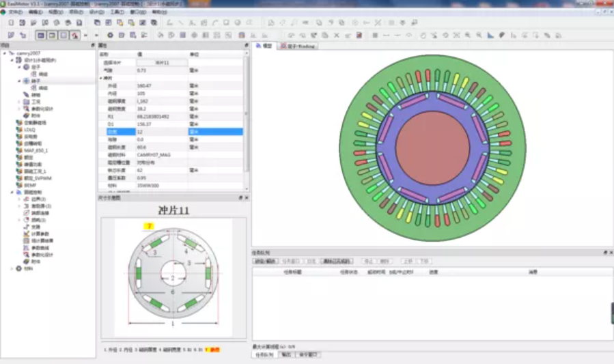
Task: Select the rotor node icon in the project tree
Action: point(26,81)
